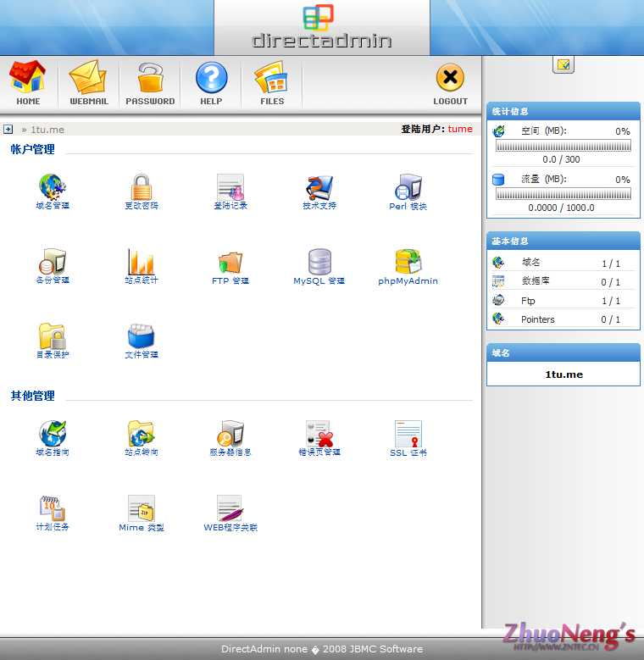644x660 pixels.
Task: Click the Pointers row showing 0 / 1
Action: (563, 319)
